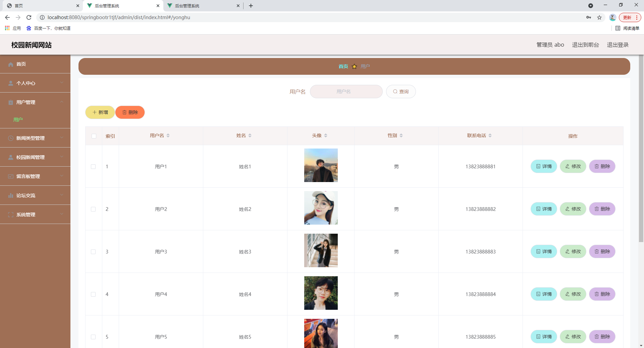Open the reading list icon
644x348 pixels.
point(618,28)
